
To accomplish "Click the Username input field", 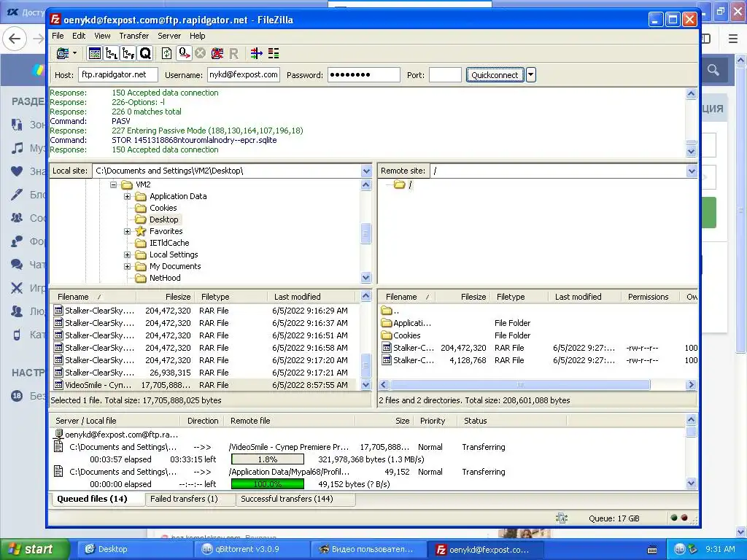I will click(x=244, y=75).
